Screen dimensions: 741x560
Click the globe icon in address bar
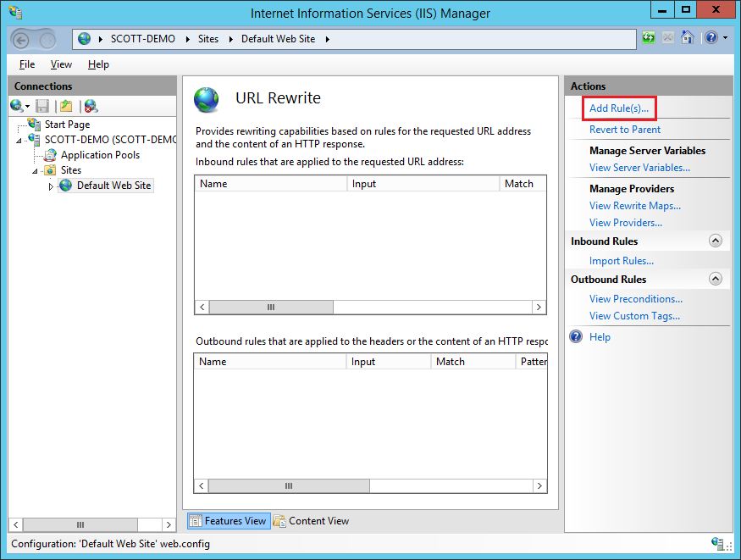tap(84, 39)
